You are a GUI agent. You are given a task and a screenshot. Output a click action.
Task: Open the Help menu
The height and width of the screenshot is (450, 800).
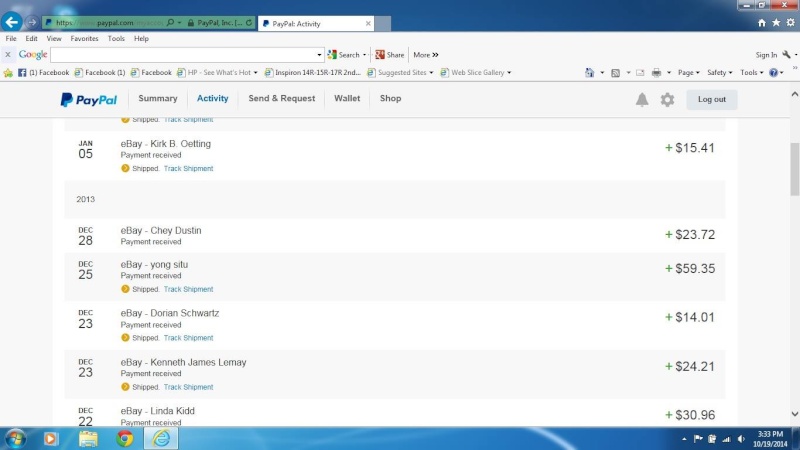141,38
